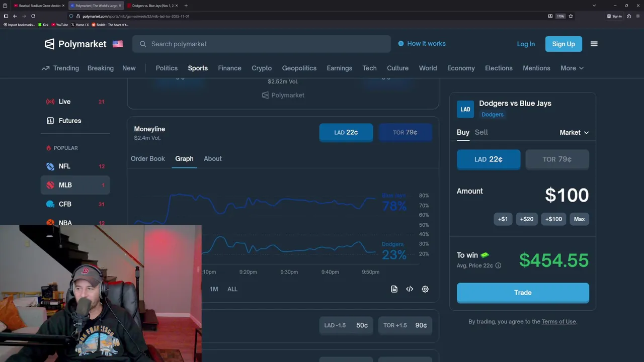Click the +$1 amount button
This screenshot has width=644, height=362.
[503, 219]
